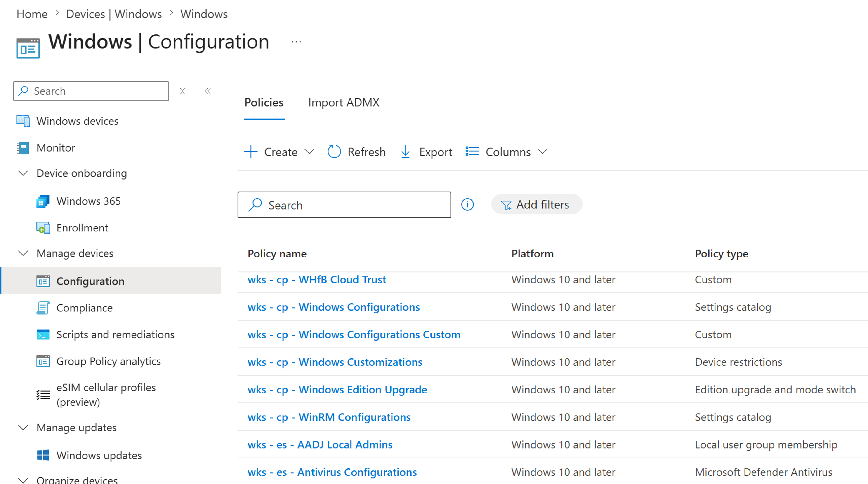Open the Columns dropdown chevron
Screen dimensions: 868x484
tap(542, 152)
